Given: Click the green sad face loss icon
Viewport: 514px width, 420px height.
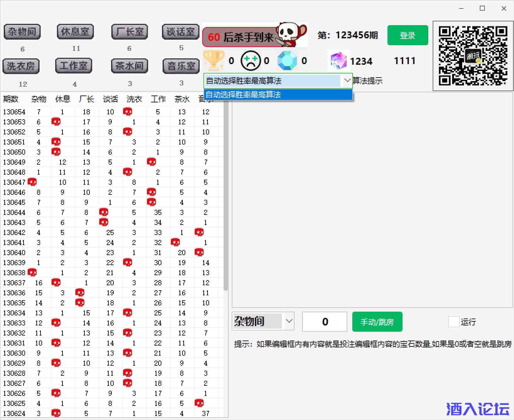Looking at the screenshot, I should coord(251,61).
